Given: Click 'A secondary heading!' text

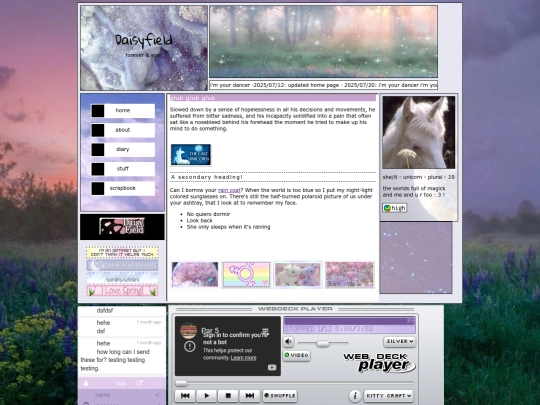Looking at the screenshot, I should point(207,177).
